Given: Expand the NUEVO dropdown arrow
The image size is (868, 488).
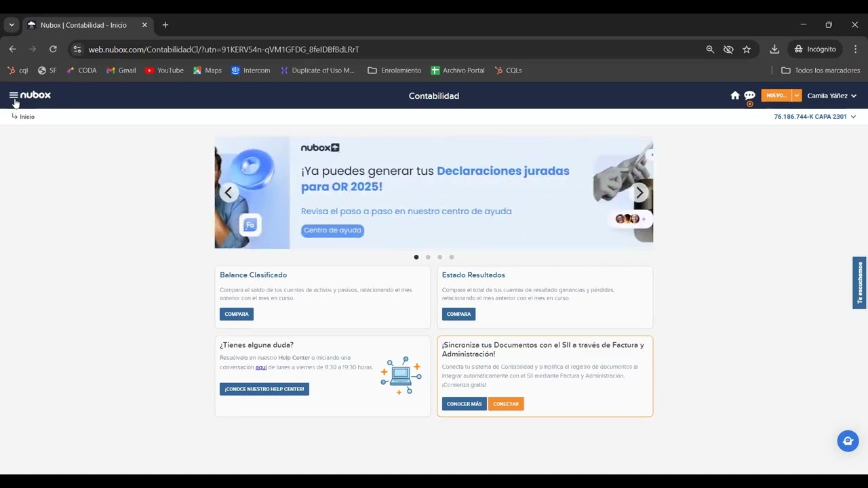Looking at the screenshot, I should tap(797, 96).
